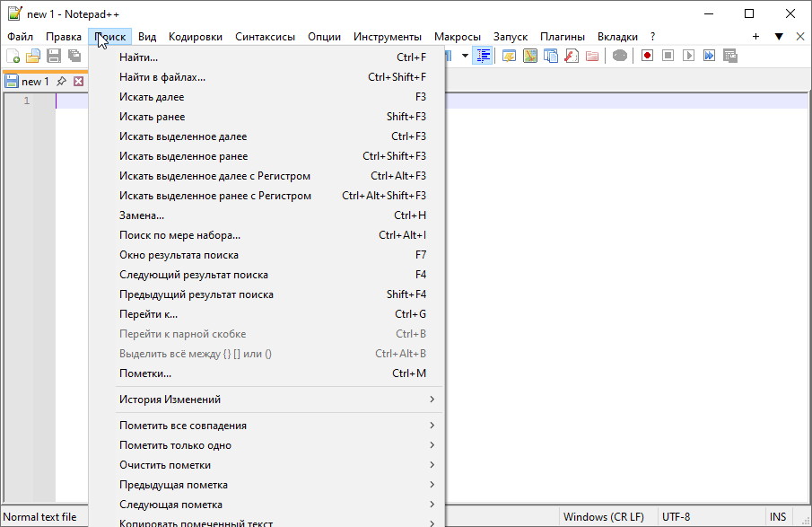Open Пометки... menu entry

[266, 373]
